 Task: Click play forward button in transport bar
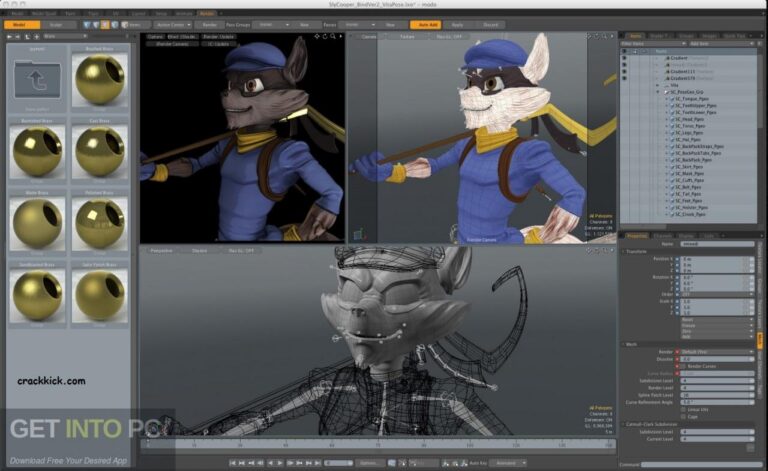pyautogui.click(x=281, y=463)
